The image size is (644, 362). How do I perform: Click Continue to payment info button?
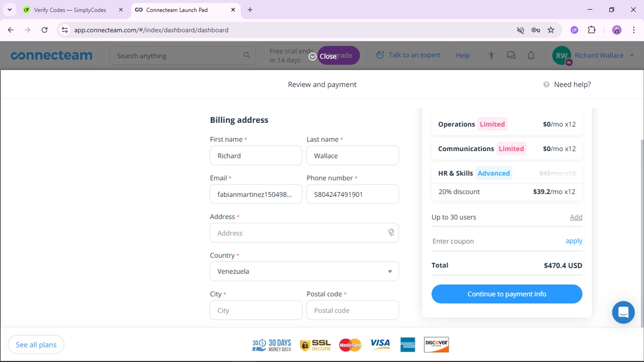[507, 294]
